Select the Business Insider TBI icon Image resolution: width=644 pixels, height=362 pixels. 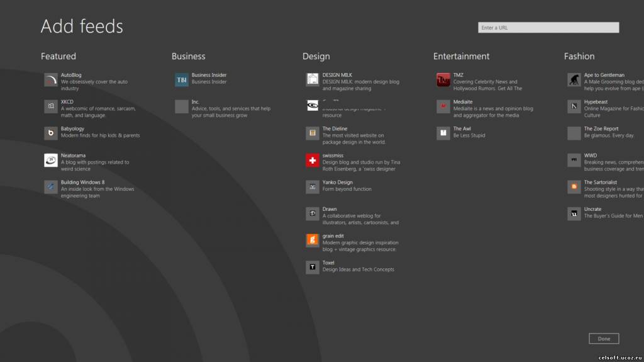(x=182, y=80)
